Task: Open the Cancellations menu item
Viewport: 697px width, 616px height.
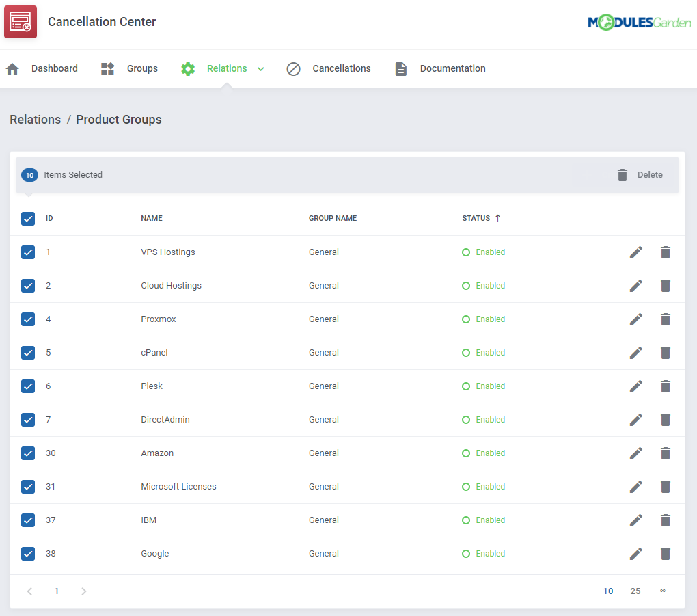Action: point(342,68)
